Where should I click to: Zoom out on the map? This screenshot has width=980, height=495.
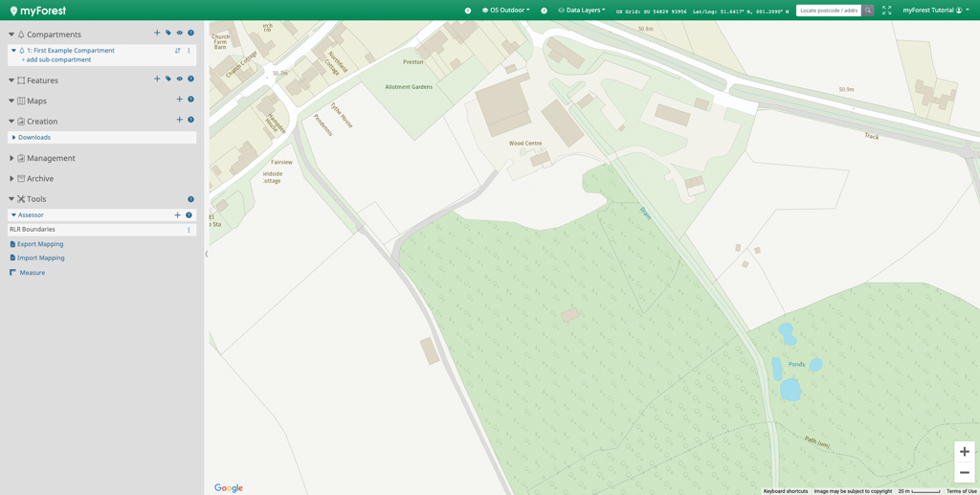click(964, 473)
